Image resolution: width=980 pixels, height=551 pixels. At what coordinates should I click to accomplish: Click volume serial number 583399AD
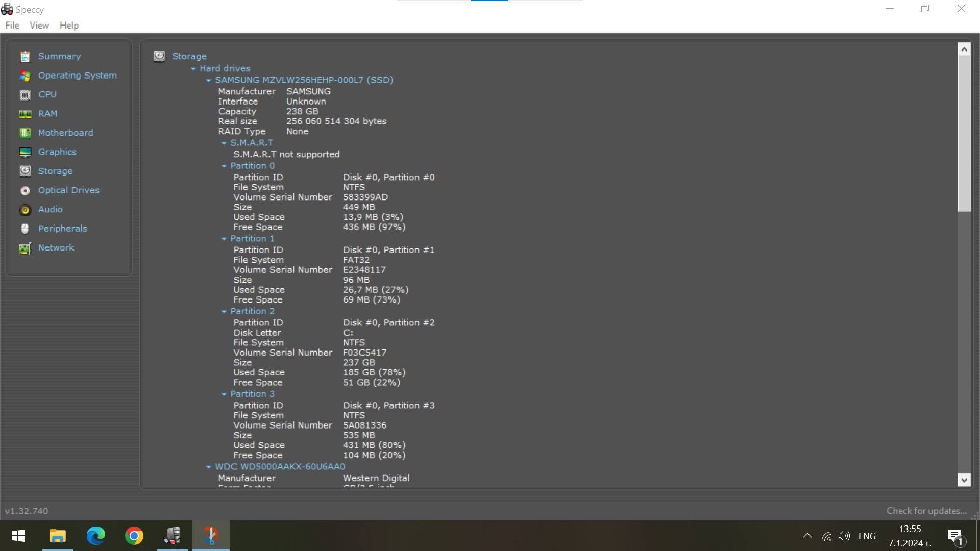[x=365, y=197]
